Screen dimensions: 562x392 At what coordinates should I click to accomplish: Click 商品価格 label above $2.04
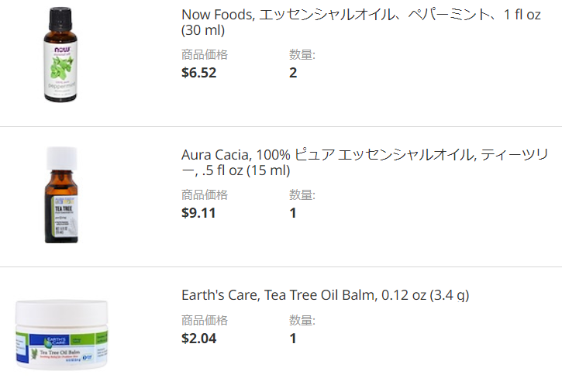pos(205,320)
